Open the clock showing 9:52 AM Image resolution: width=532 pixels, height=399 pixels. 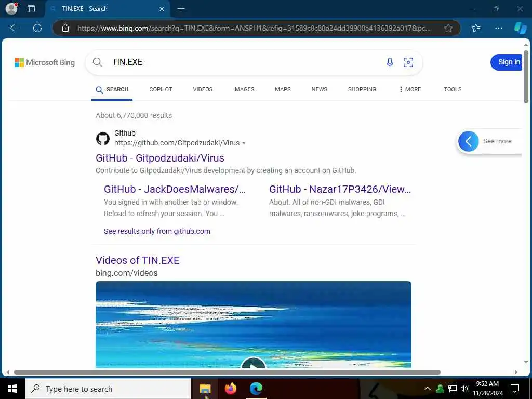[x=487, y=389]
